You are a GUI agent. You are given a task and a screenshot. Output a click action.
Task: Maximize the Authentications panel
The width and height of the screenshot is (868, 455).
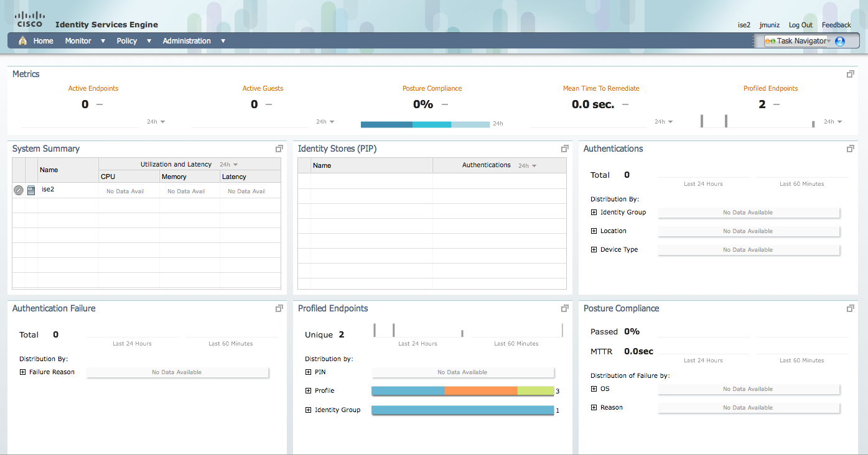point(850,149)
